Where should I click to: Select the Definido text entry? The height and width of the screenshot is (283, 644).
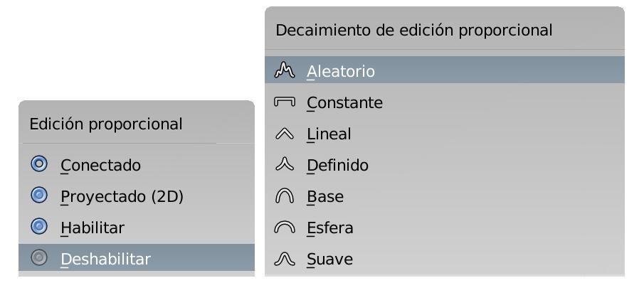click(337, 165)
